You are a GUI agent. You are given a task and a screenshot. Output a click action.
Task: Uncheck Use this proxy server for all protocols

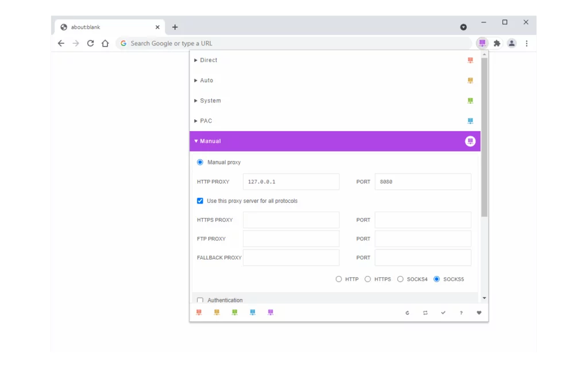tap(200, 201)
